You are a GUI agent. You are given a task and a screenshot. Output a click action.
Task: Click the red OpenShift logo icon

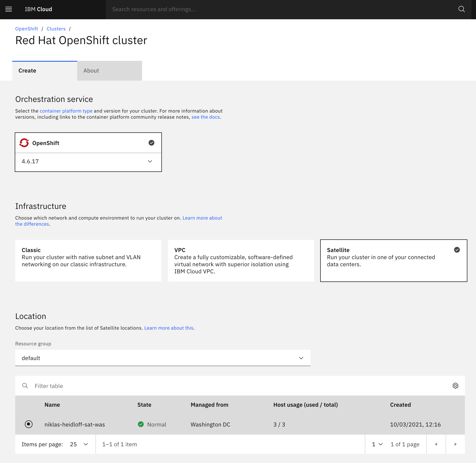point(24,143)
